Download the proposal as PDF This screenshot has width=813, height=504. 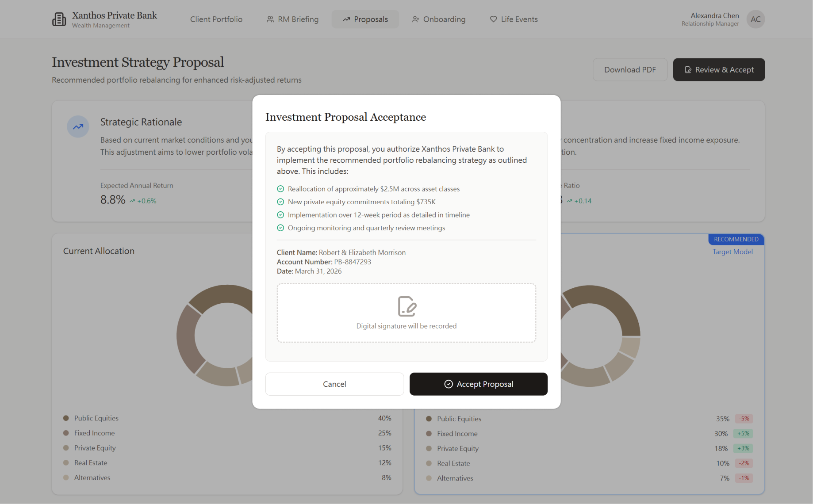pos(630,69)
